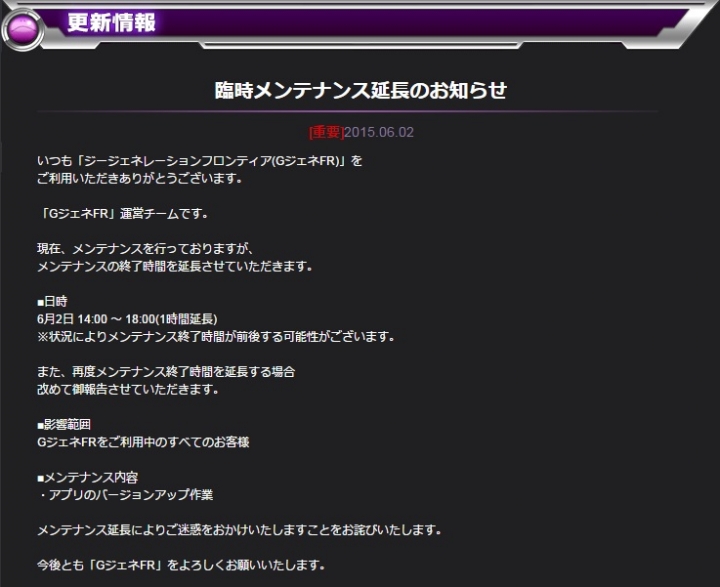The image size is (720, 587).
Task: Click the apology line starting メンテナンス延長によりご迷惑
Action: pyautogui.click(x=239, y=530)
